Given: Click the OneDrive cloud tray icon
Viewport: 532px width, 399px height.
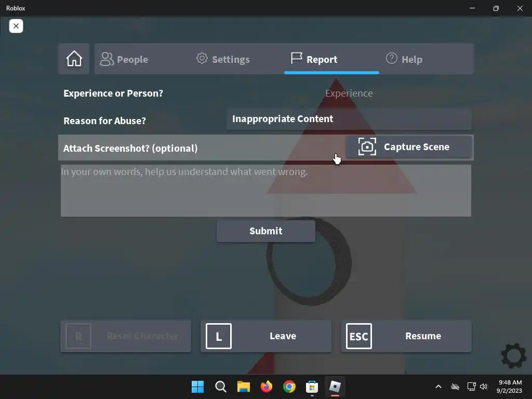Looking at the screenshot, I should pyautogui.click(x=455, y=387).
